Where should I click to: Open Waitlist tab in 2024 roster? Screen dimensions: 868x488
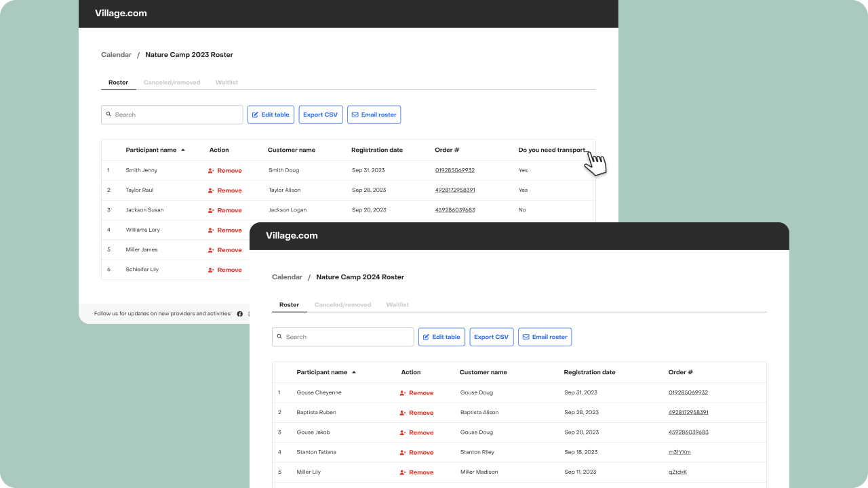pyautogui.click(x=397, y=305)
